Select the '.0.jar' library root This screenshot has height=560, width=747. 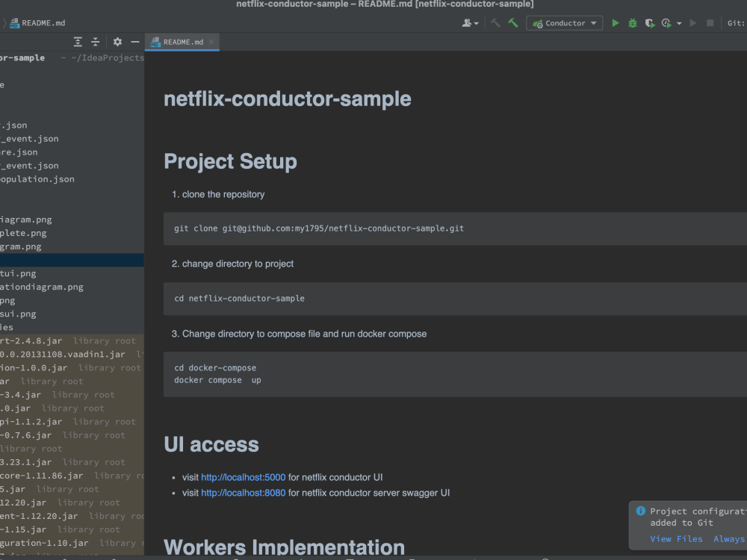[x=72, y=408]
